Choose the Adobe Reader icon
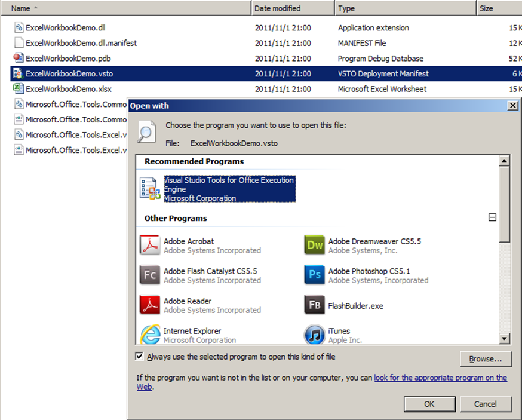 150,305
